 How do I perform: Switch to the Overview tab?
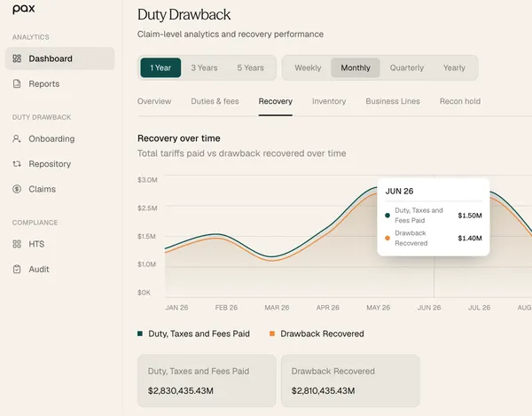coord(154,101)
